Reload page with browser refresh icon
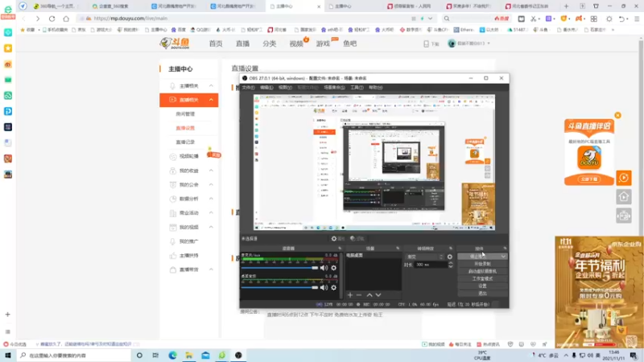Screen dimensions: 644x362 pyautogui.click(x=52, y=19)
